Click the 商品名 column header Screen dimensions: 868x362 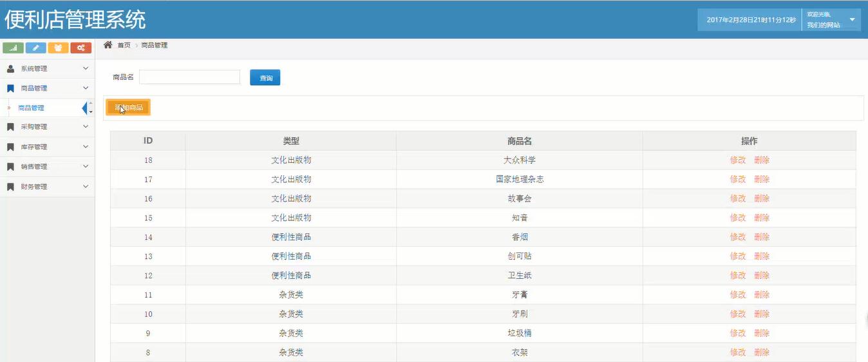(520, 141)
